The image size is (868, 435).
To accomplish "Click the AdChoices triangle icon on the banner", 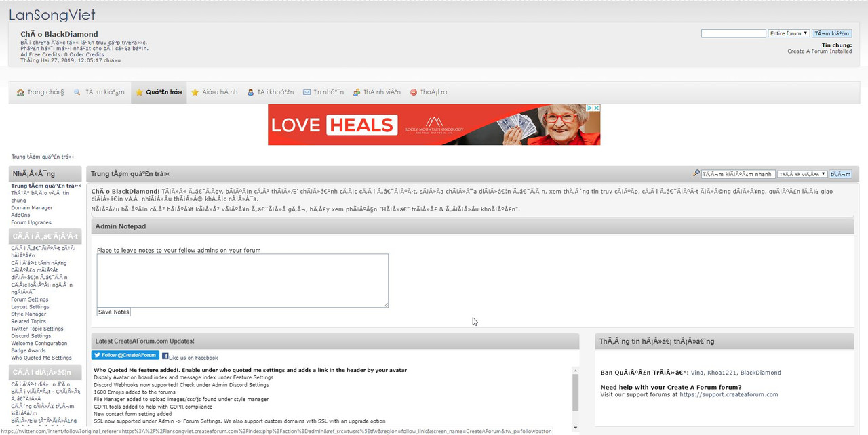I will pos(589,108).
